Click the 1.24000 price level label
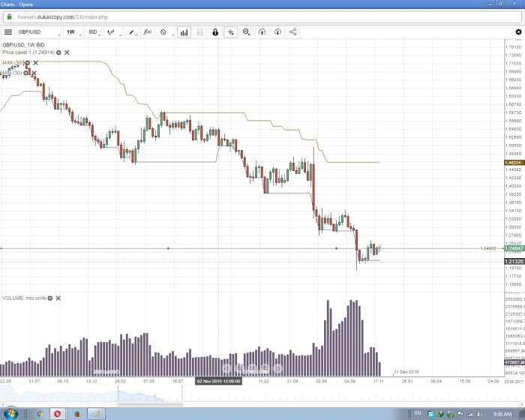525x420 pixels. 487,248
